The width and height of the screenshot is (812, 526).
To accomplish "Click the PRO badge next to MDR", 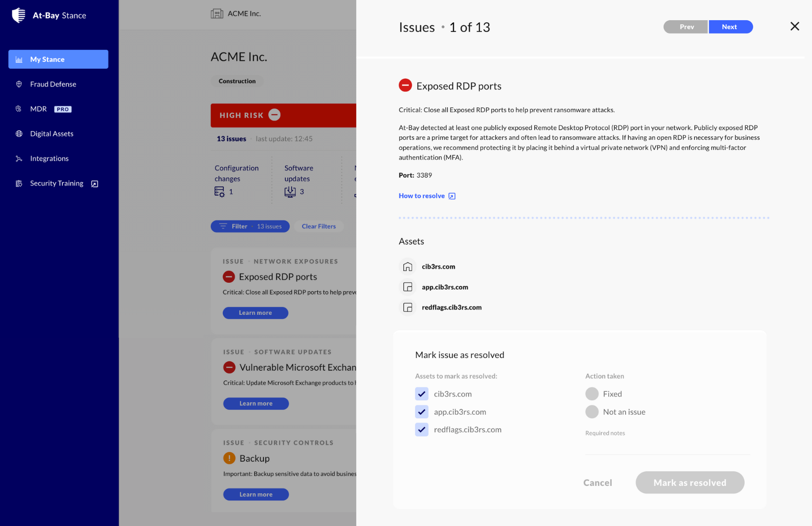I will click(63, 109).
